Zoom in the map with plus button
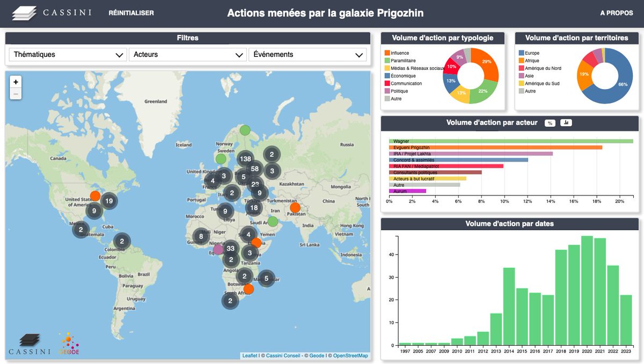The width and height of the screenshot is (644, 364). coord(16,82)
